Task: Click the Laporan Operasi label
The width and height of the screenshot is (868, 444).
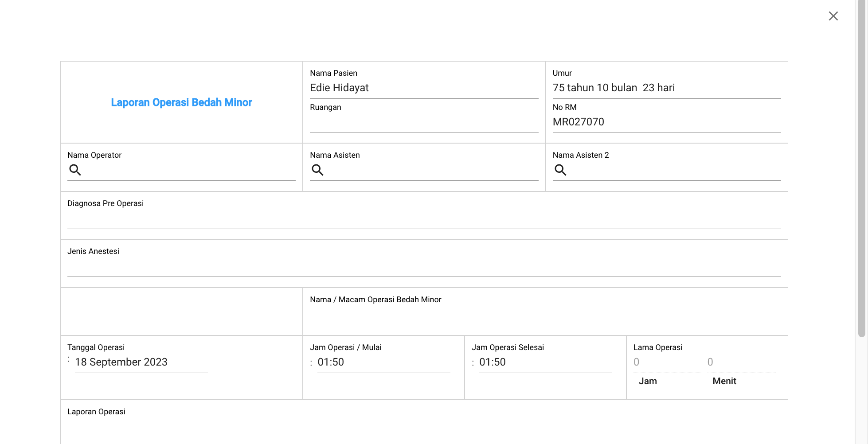Action: [x=96, y=412]
